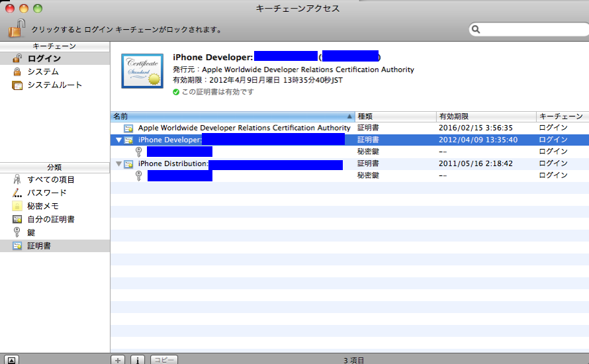This screenshot has height=364, width=589.
Task: Sort by 名前 column header
Action: (232, 116)
